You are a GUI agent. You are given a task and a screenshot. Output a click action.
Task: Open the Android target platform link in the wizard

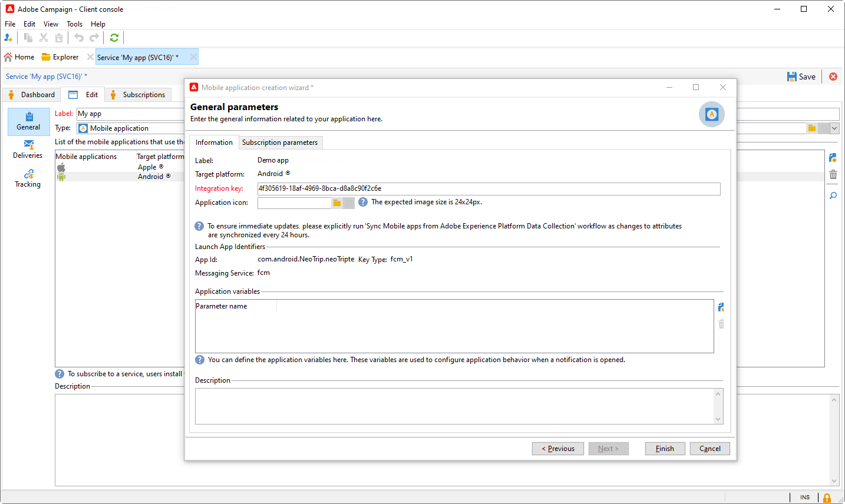click(x=274, y=174)
